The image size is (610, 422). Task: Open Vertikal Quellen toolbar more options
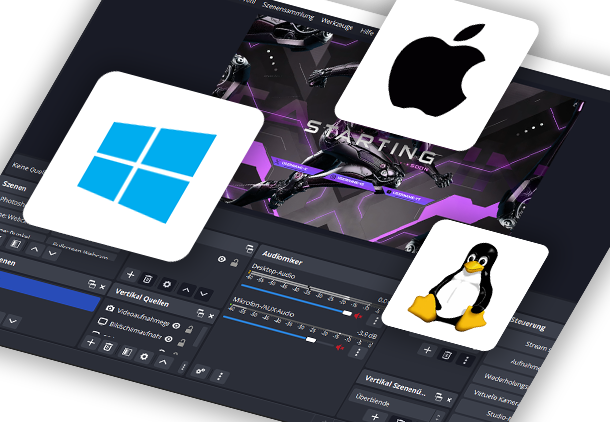pos(183,367)
